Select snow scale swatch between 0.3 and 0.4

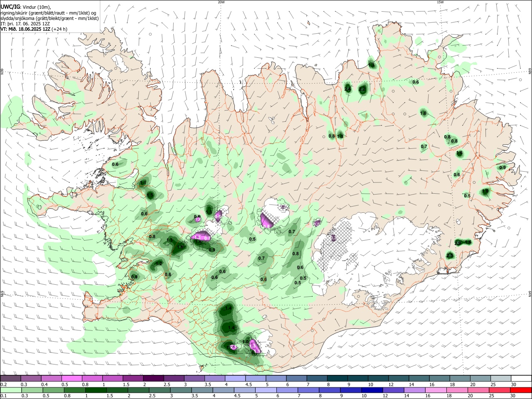[x=31, y=378]
